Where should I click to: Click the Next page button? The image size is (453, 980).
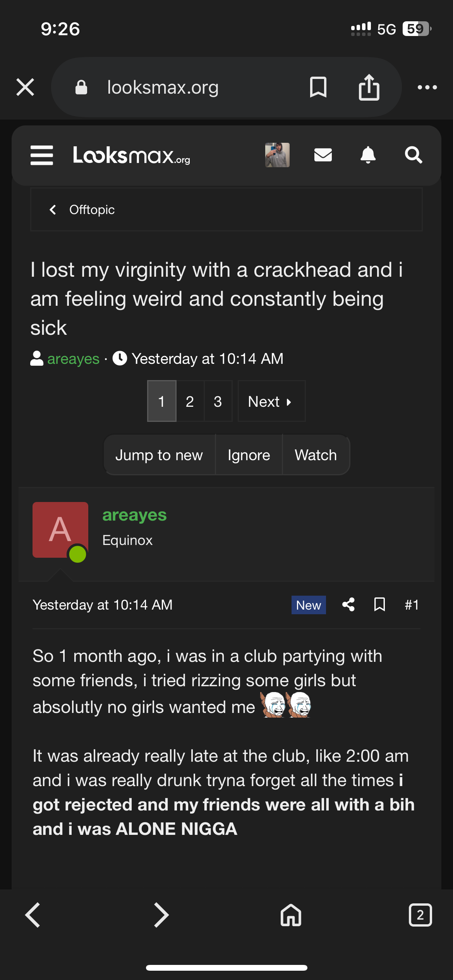(271, 401)
